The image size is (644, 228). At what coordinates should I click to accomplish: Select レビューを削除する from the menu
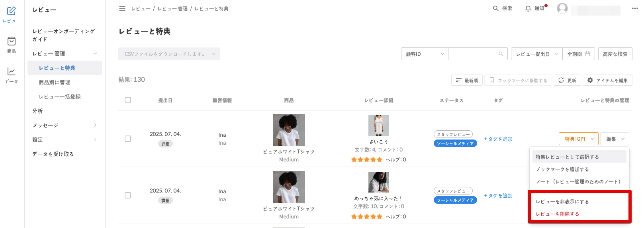coord(557,214)
